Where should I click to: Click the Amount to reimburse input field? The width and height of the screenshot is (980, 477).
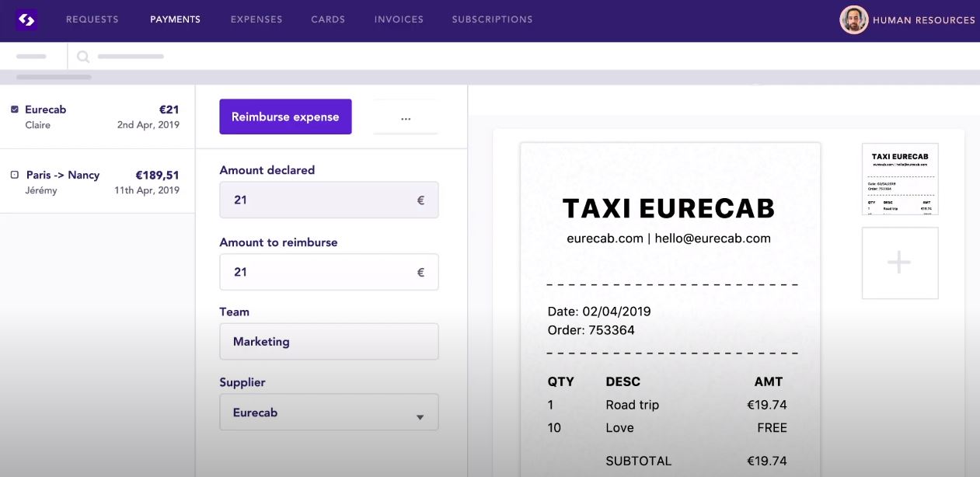coord(319,272)
